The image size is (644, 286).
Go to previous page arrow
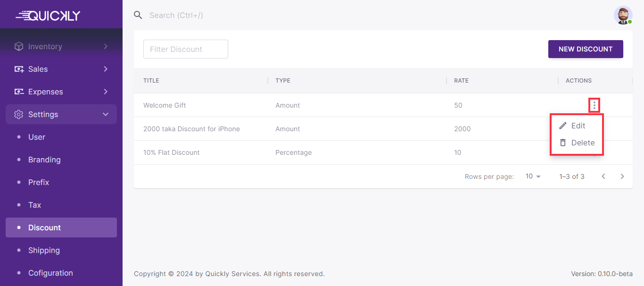(x=603, y=177)
